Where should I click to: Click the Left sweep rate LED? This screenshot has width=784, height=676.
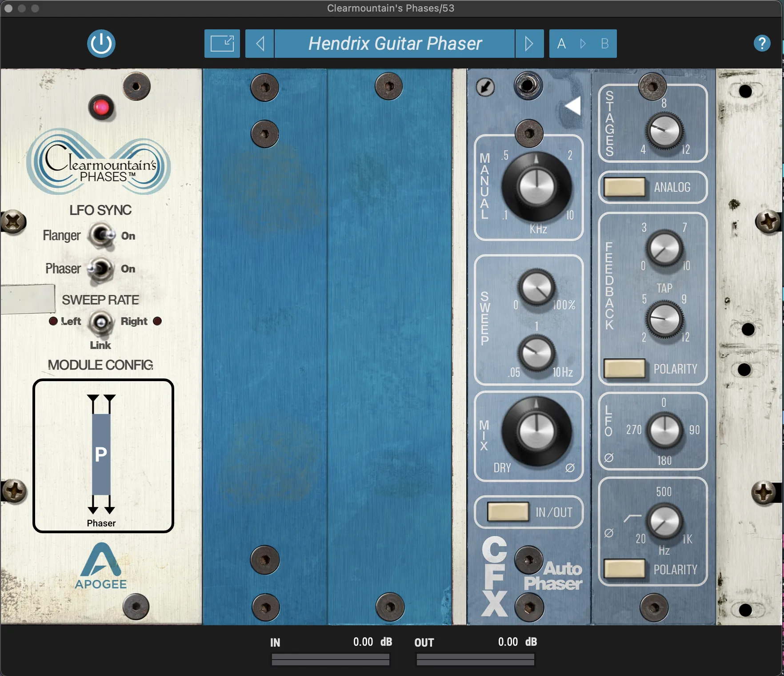pyautogui.click(x=53, y=321)
